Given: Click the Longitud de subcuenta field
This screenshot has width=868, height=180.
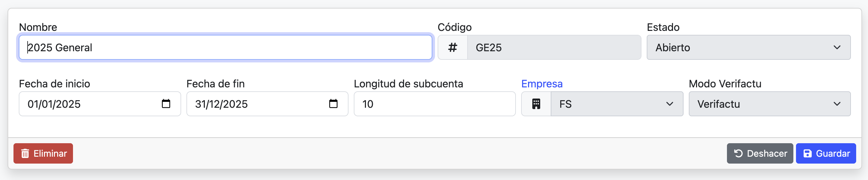Looking at the screenshot, I should (434, 104).
